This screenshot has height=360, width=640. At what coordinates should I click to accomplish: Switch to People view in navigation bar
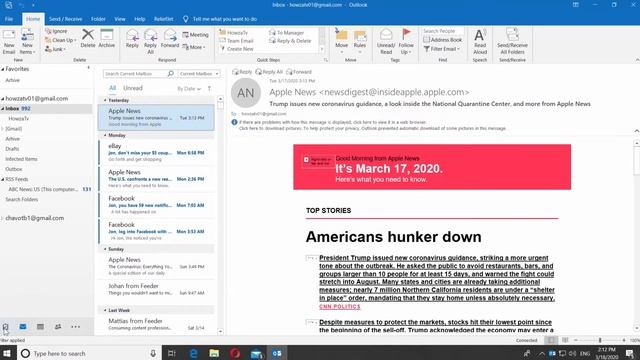click(x=58, y=327)
